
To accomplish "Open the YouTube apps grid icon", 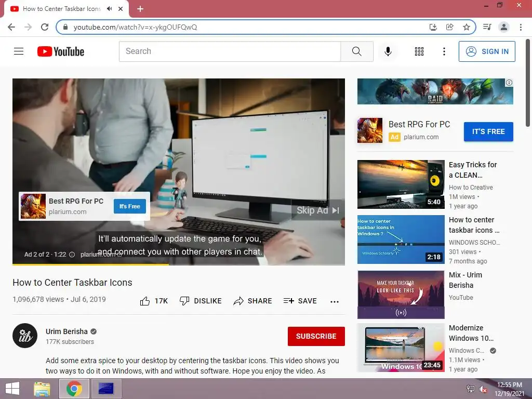I will click(x=419, y=51).
